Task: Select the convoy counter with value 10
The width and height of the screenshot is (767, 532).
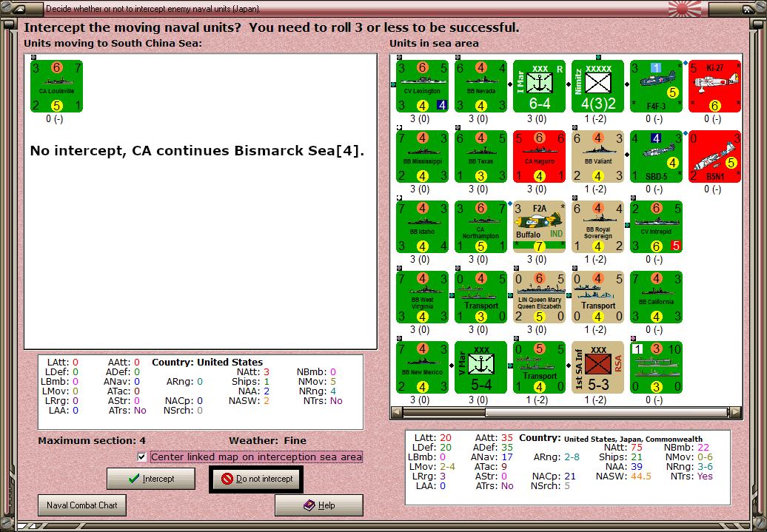Action: tap(657, 368)
